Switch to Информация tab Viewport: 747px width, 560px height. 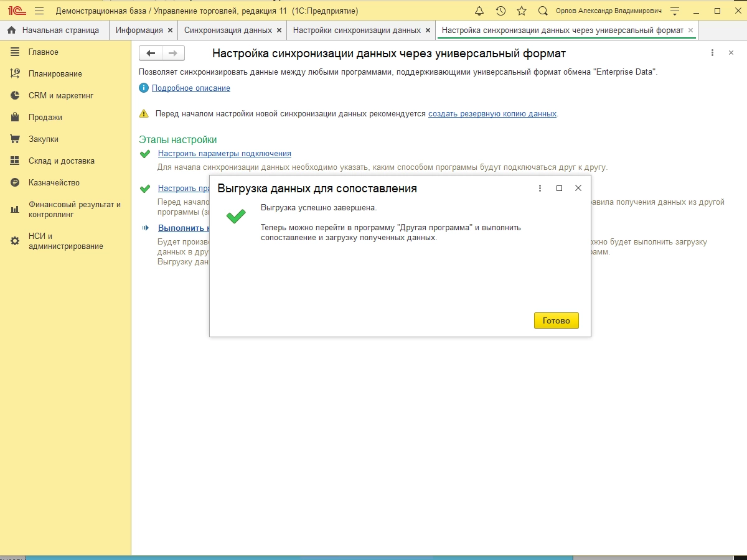[x=139, y=30]
